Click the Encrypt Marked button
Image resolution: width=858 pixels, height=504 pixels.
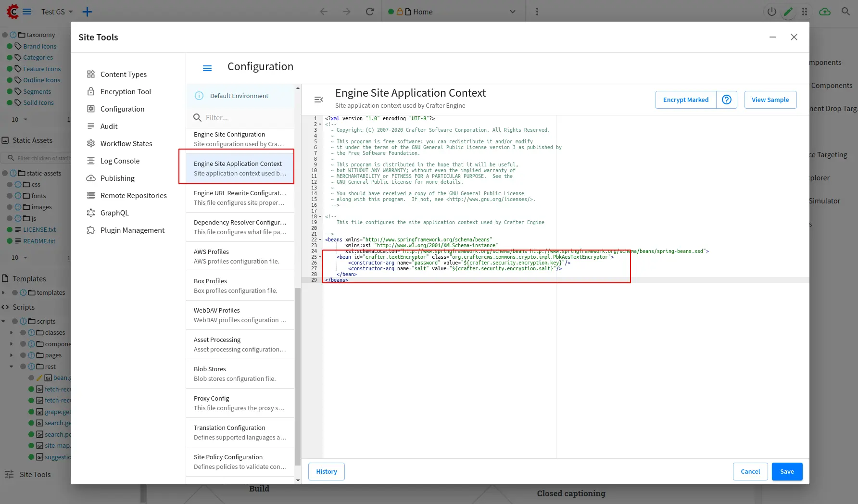(x=685, y=100)
